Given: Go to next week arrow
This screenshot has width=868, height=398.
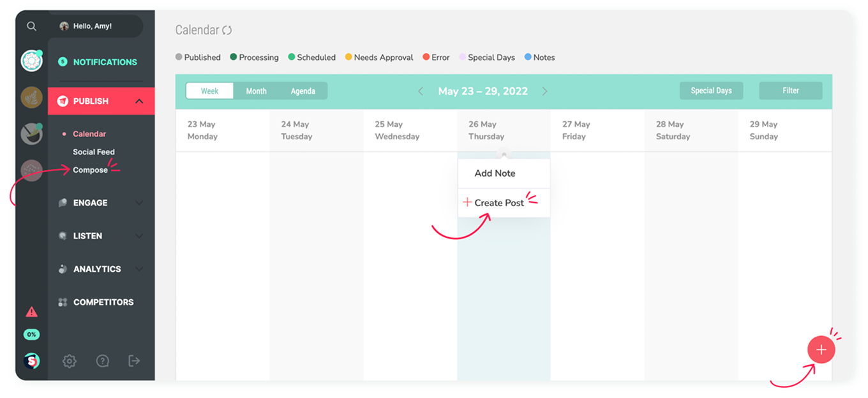Looking at the screenshot, I should point(544,91).
